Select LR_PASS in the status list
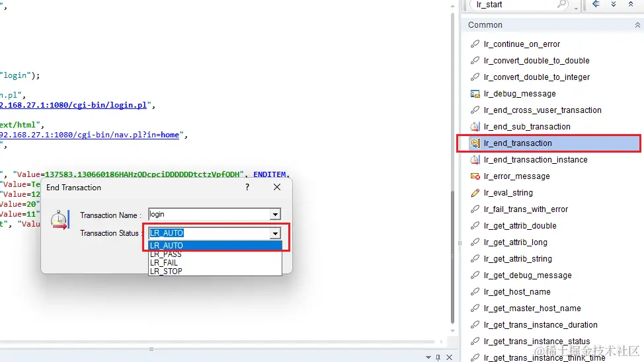Screen dimensions: 644x362 pyautogui.click(x=215, y=254)
